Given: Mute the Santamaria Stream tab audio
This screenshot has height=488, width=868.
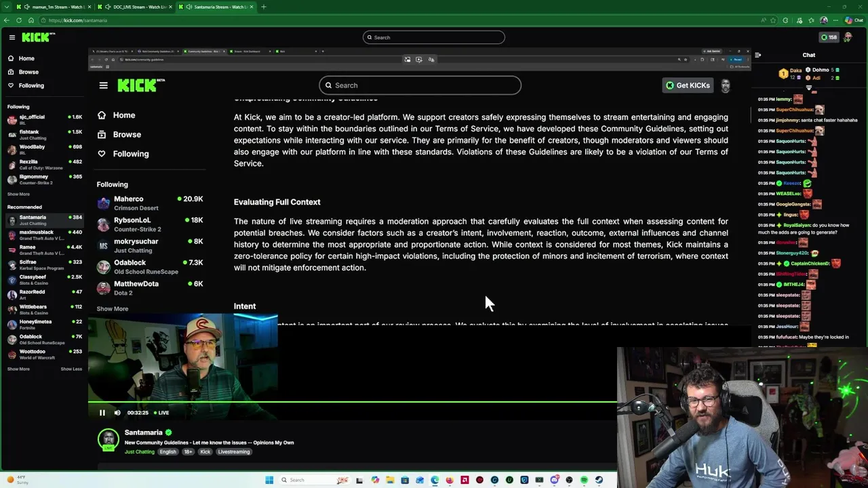Looking at the screenshot, I should point(189,7).
